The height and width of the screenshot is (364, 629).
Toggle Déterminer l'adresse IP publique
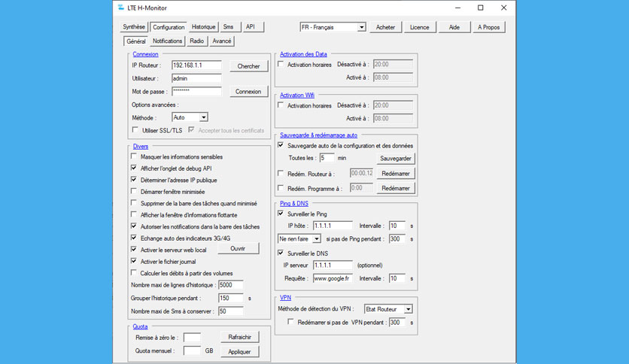click(x=134, y=180)
